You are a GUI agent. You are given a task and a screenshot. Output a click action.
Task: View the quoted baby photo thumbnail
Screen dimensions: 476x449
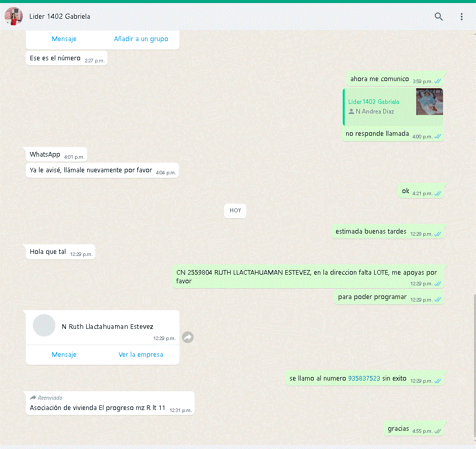[x=429, y=102]
